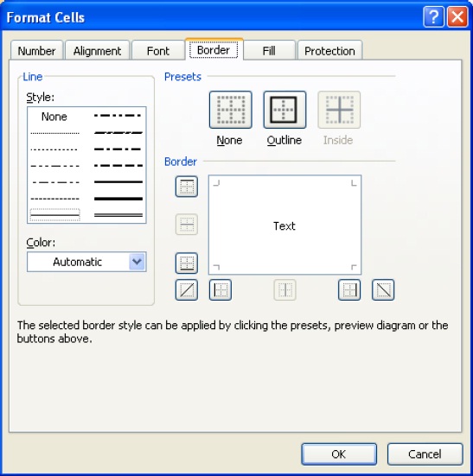Click the Automatic color combo box
473x476 pixels.
tap(86, 262)
